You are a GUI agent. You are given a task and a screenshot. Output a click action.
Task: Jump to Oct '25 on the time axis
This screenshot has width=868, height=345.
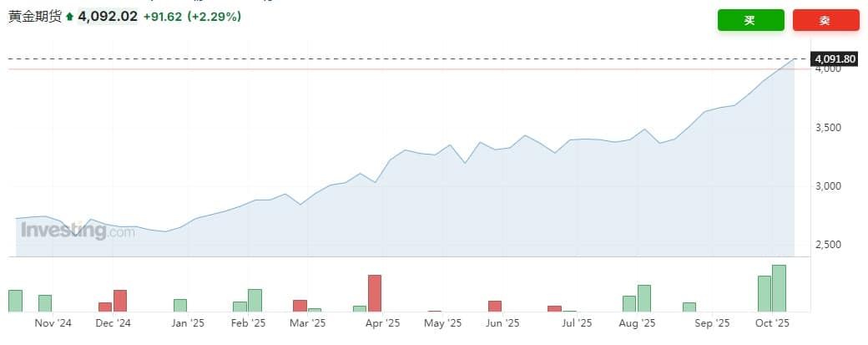(772, 322)
